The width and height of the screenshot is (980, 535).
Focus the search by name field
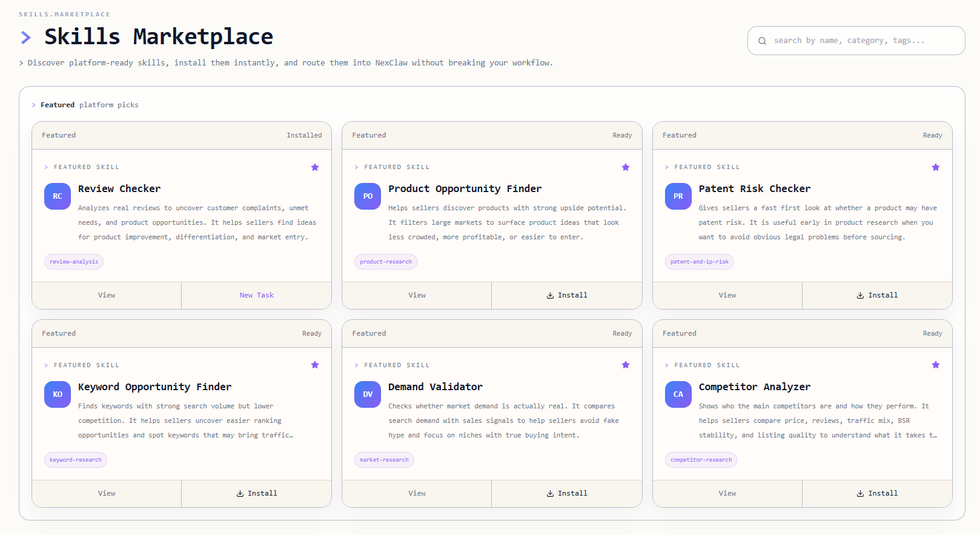pos(856,41)
